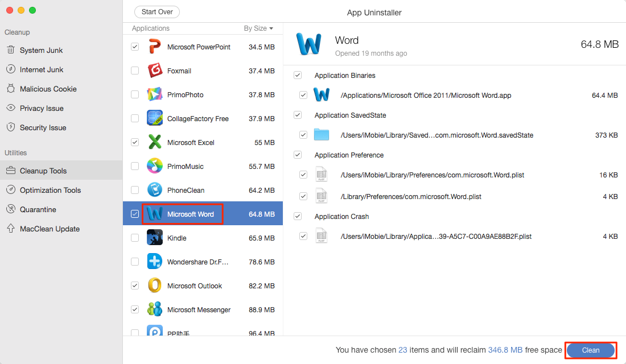Uncheck the /Library/Preferences Word.plist checkbox
This screenshot has height=364, width=626.
pyautogui.click(x=303, y=196)
